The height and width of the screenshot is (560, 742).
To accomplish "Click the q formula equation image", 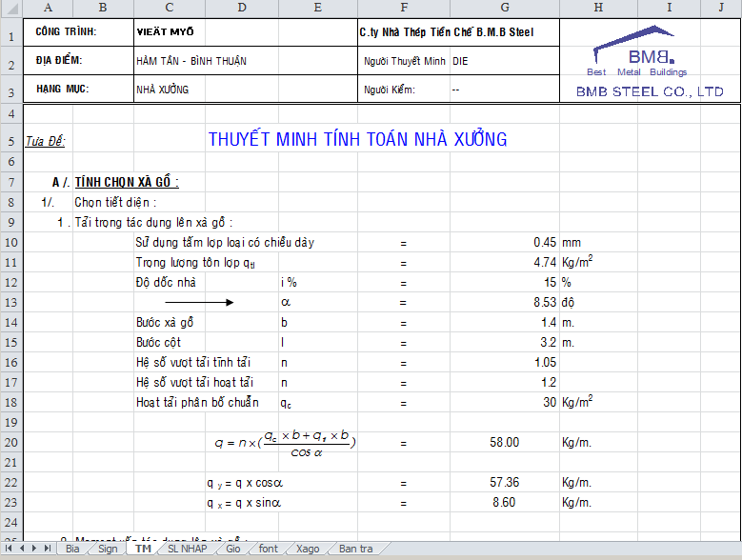I will [285, 443].
